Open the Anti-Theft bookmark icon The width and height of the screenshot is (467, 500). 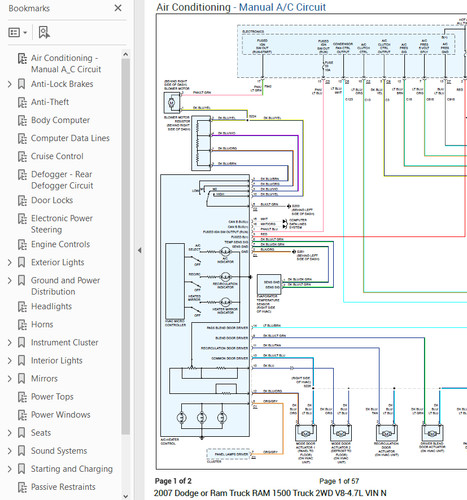(22, 102)
